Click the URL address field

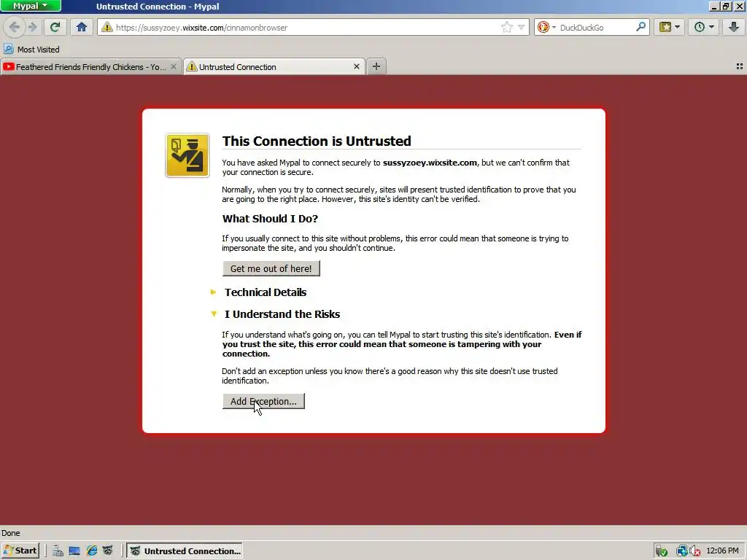[305, 28]
